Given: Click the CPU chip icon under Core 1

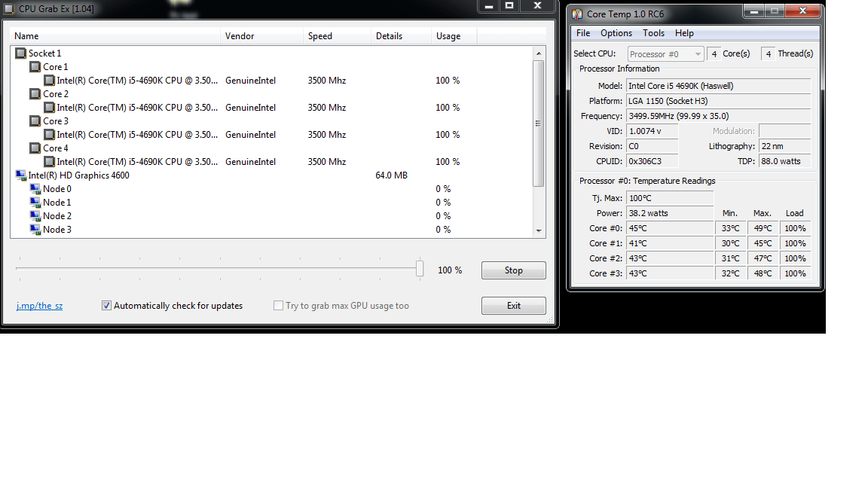Looking at the screenshot, I should pos(49,81).
